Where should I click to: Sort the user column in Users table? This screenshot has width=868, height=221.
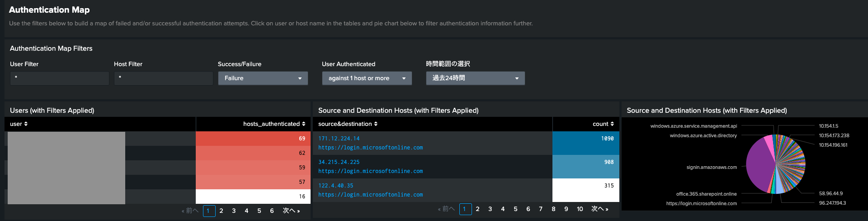pos(19,124)
